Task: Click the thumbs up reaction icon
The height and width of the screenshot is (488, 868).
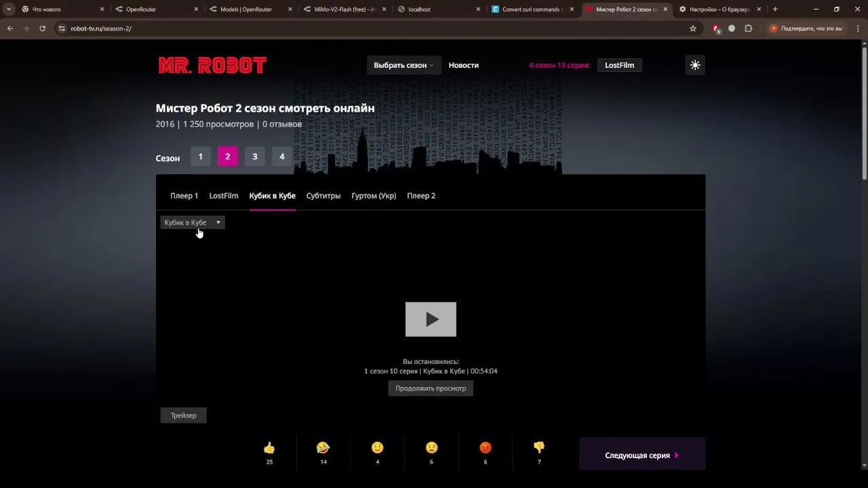Action: [269, 448]
